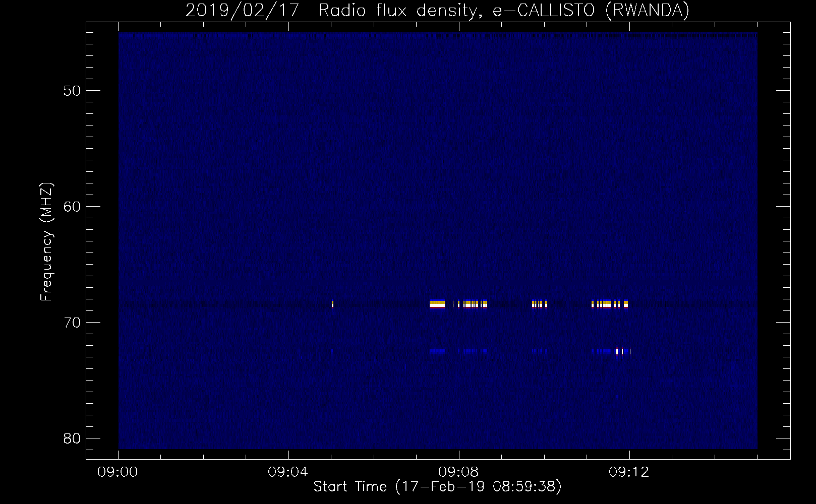Click the '09:00' time tick label
Screen dimensions: 816x504
point(118,472)
